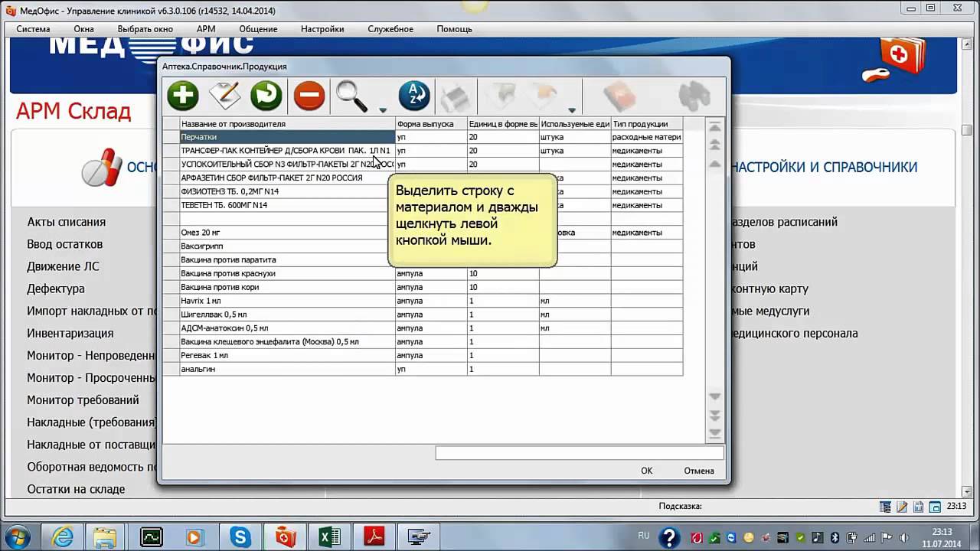This screenshot has width=980, height=551.
Task: Confirm selection with the OK button
Action: (x=647, y=471)
